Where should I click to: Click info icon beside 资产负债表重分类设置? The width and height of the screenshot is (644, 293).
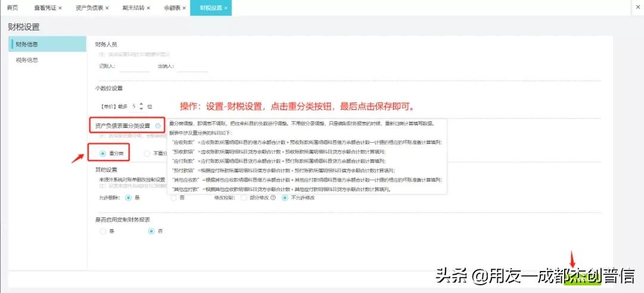point(158,125)
